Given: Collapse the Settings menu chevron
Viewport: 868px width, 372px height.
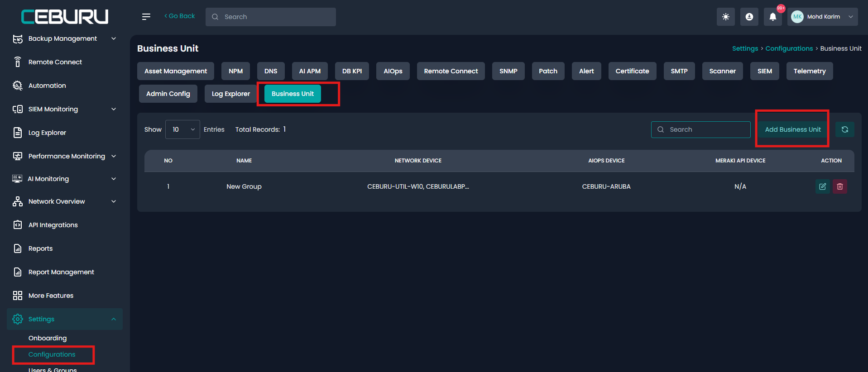Looking at the screenshot, I should tap(114, 319).
